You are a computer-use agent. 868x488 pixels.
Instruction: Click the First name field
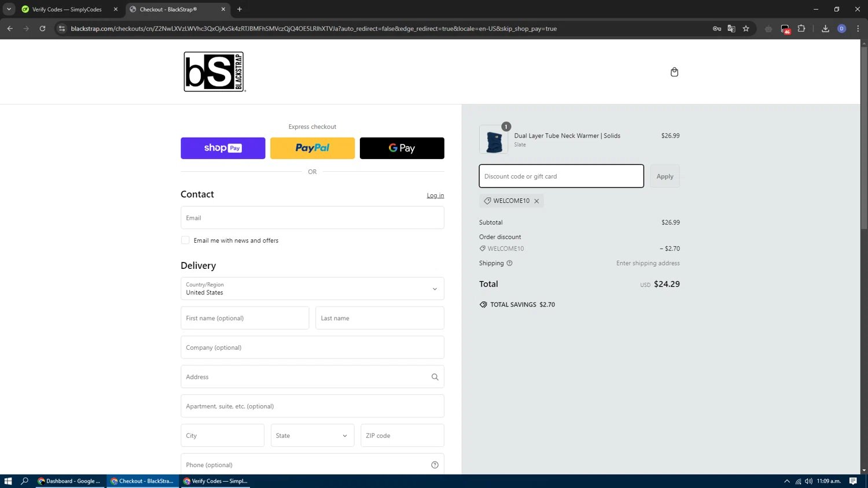(245, 318)
